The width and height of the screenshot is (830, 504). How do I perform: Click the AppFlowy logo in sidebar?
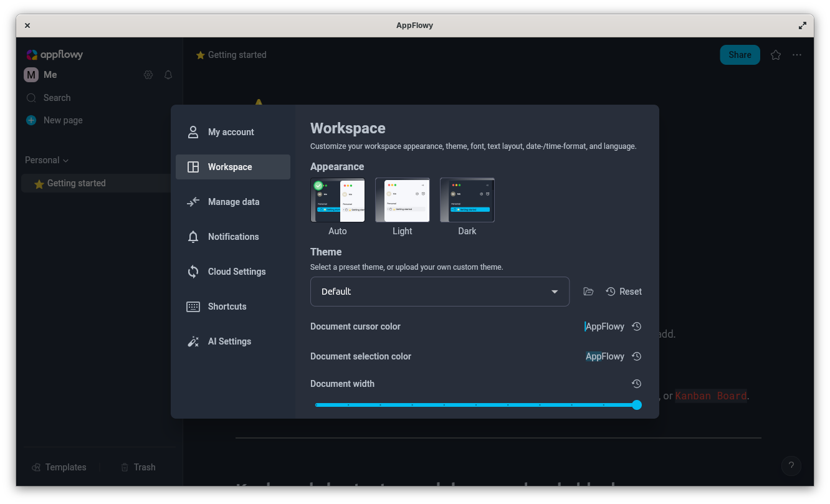[x=55, y=55]
